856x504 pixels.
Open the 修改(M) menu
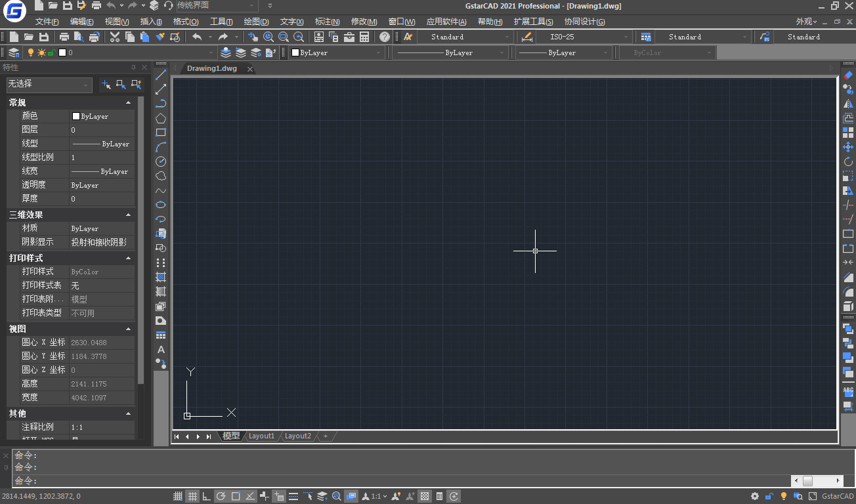tap(364, 22)
